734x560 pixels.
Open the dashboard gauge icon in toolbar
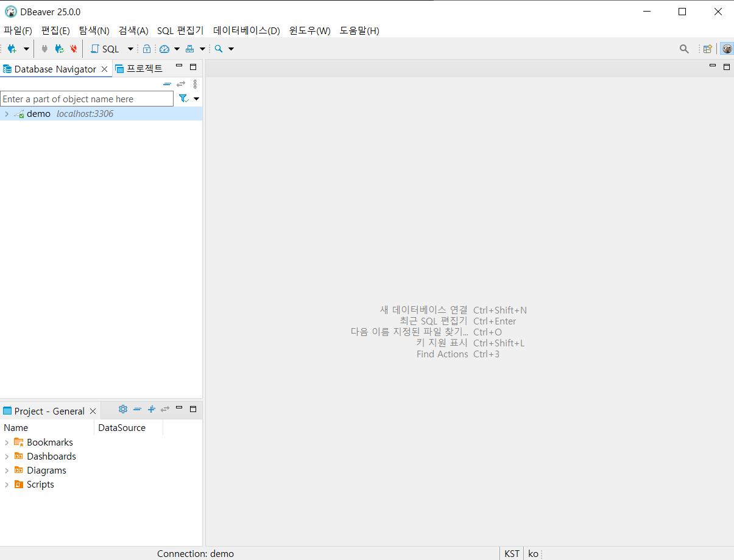pyautogui.click(x=164, y=49)
